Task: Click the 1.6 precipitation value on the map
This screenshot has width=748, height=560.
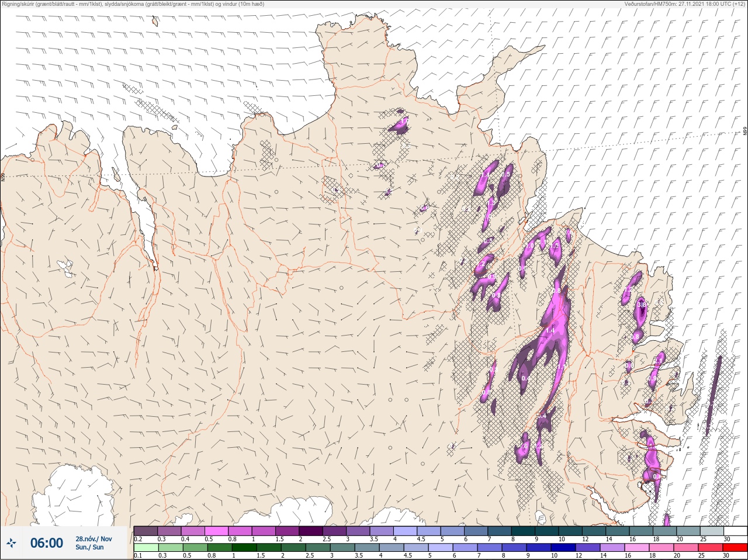Action: [x=524, y=446]
